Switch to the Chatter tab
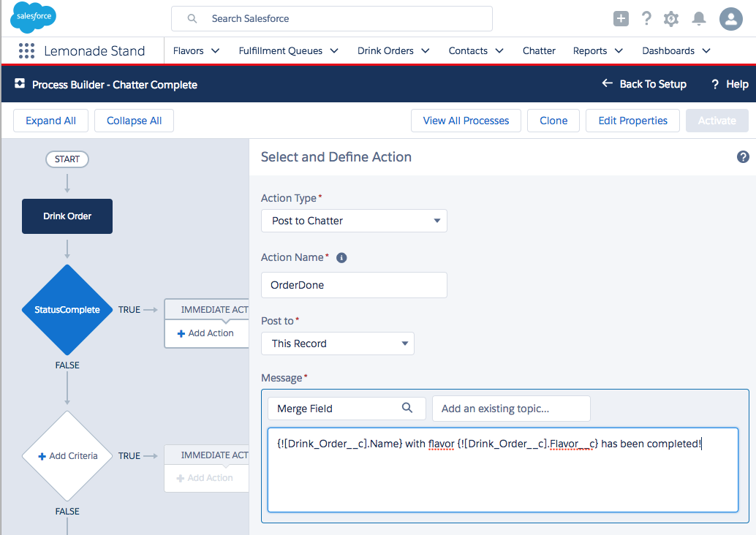 (x=539, y=51)
